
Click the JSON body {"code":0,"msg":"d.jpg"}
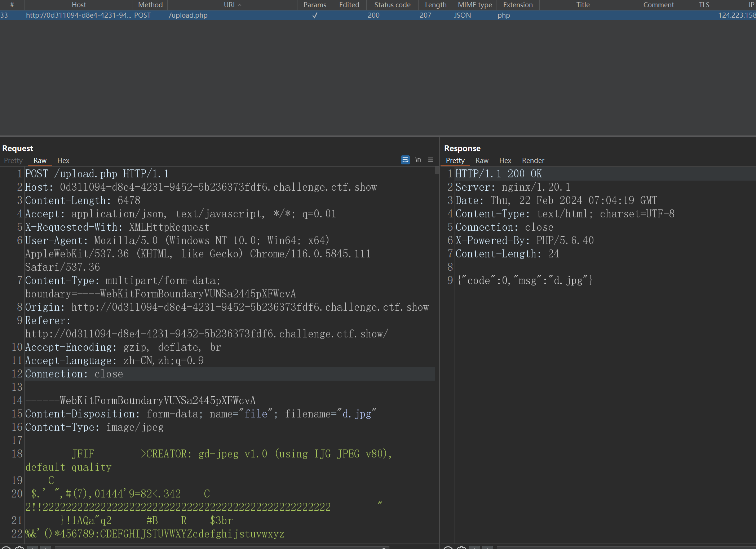(x=525, y=280)
